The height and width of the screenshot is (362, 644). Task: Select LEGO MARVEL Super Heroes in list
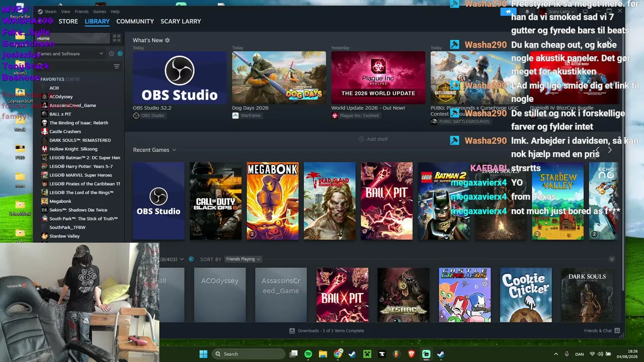80,175
